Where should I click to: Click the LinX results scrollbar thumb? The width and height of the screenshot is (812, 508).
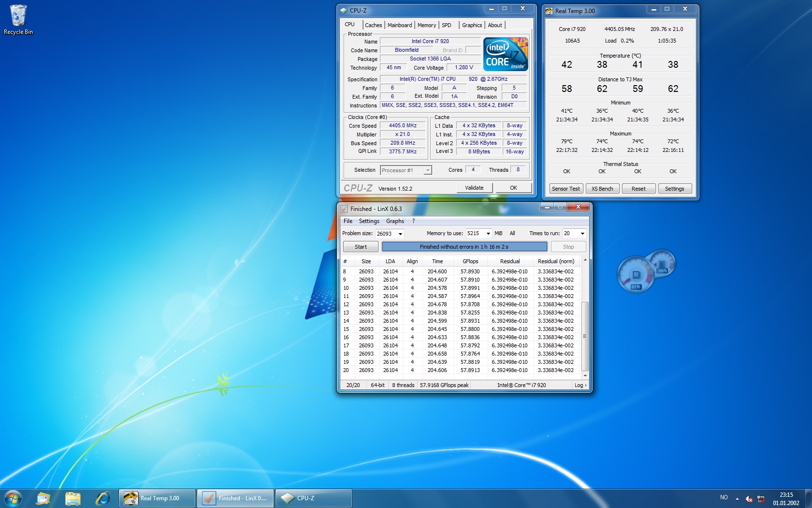pyautogui.click(x=585, y=336)
